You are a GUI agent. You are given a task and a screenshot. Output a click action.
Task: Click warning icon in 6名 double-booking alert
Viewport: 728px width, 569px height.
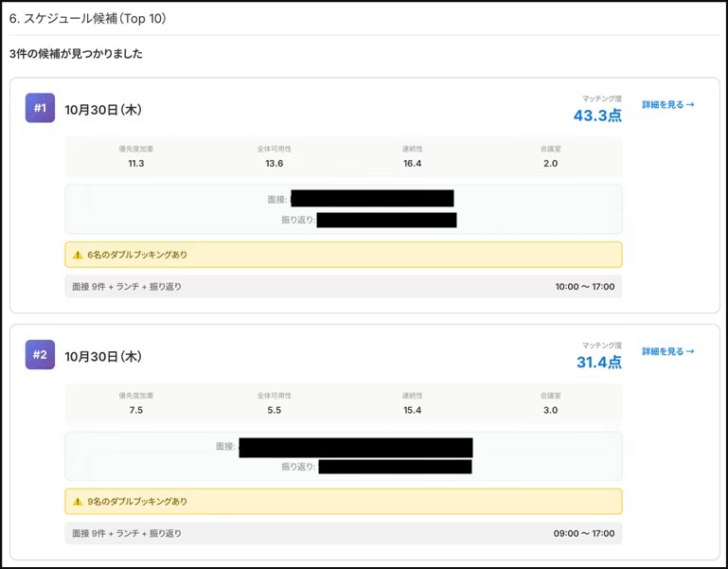[78, 255]
